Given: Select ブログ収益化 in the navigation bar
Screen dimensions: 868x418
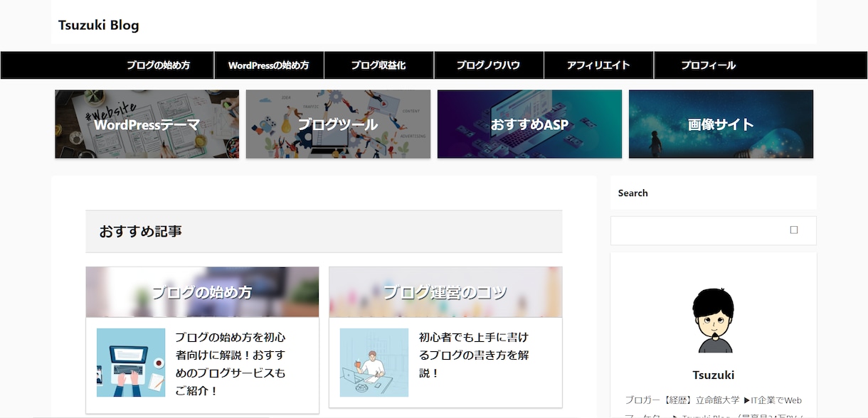Looking at the screenshot, I should [379, 65].
